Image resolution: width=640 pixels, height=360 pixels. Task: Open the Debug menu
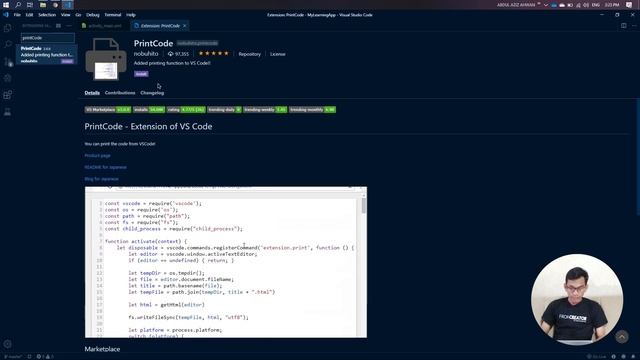tap(93, 15)
